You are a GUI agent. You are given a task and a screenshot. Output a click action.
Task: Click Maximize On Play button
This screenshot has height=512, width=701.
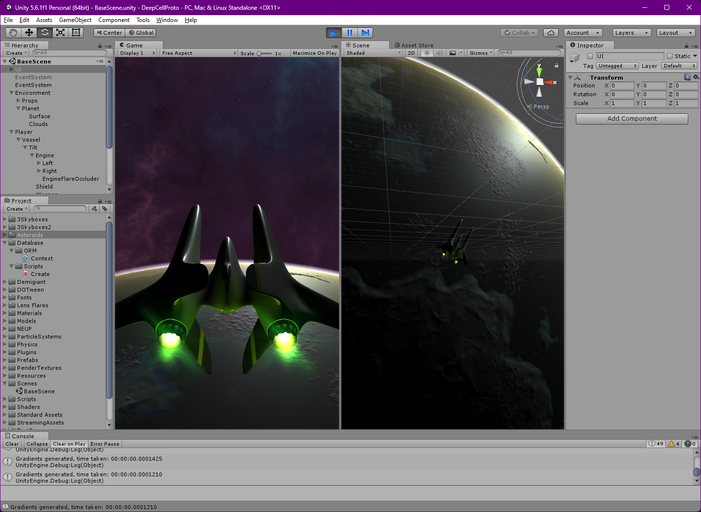point(314,53)
